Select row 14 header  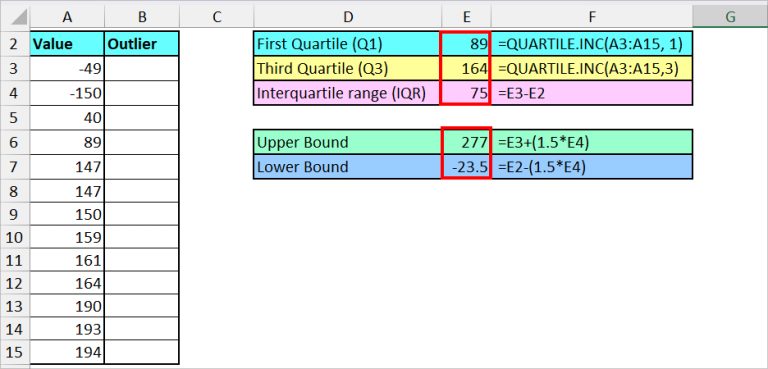tap(15, 329)
